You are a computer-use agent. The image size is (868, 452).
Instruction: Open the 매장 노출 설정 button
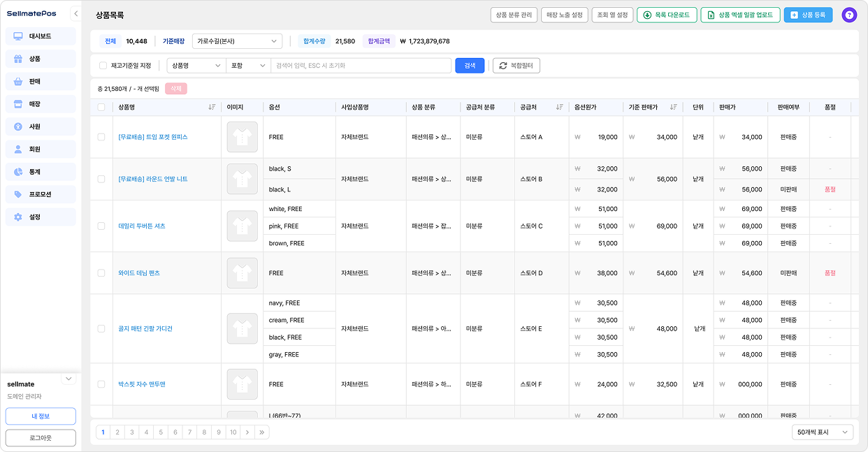(x=564, y=15)
